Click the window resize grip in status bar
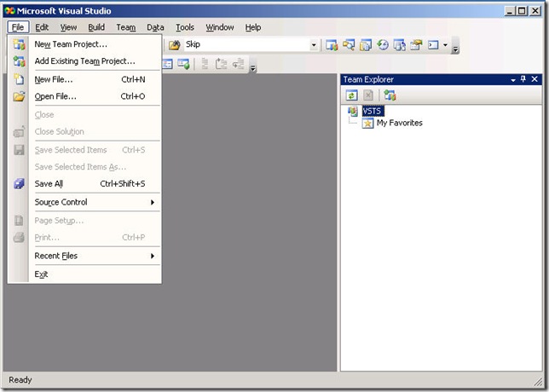 pyautogui.click(x=537, y=381)
